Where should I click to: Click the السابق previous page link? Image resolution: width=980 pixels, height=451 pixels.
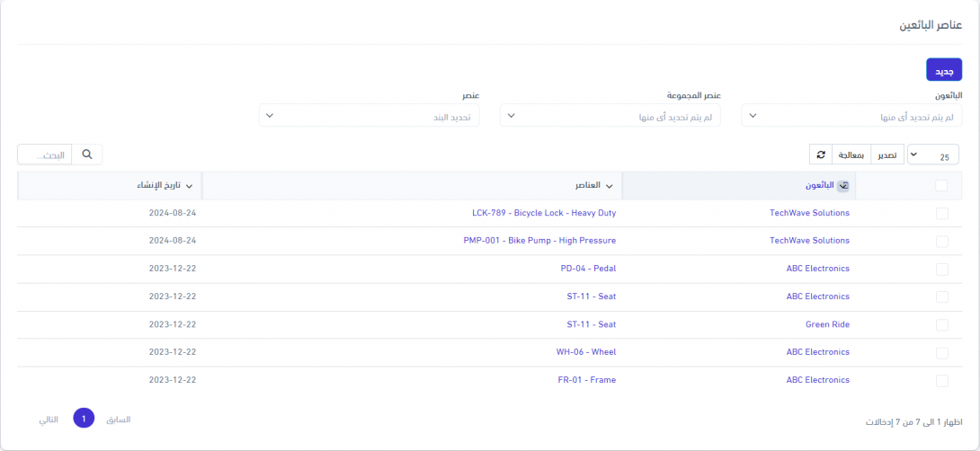pyautogui.click(x=119, y=420)
